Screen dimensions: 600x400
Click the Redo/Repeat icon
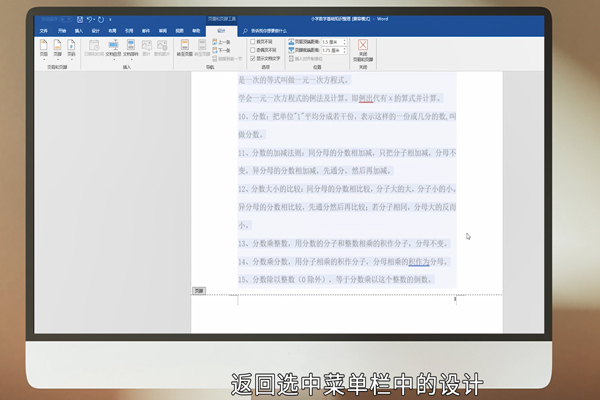pyautogui.click(x=101, y=19)
